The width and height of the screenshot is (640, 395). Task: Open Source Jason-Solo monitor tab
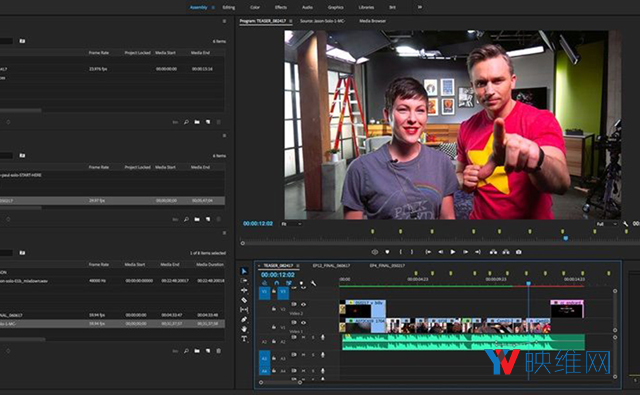pos(323,21)
